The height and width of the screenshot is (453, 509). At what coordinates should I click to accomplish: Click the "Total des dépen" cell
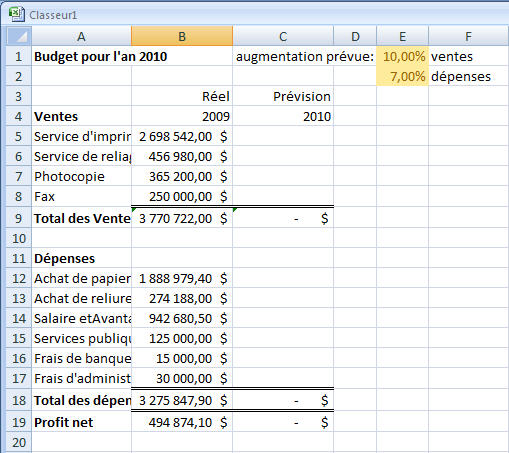click(x=82, y=400)
